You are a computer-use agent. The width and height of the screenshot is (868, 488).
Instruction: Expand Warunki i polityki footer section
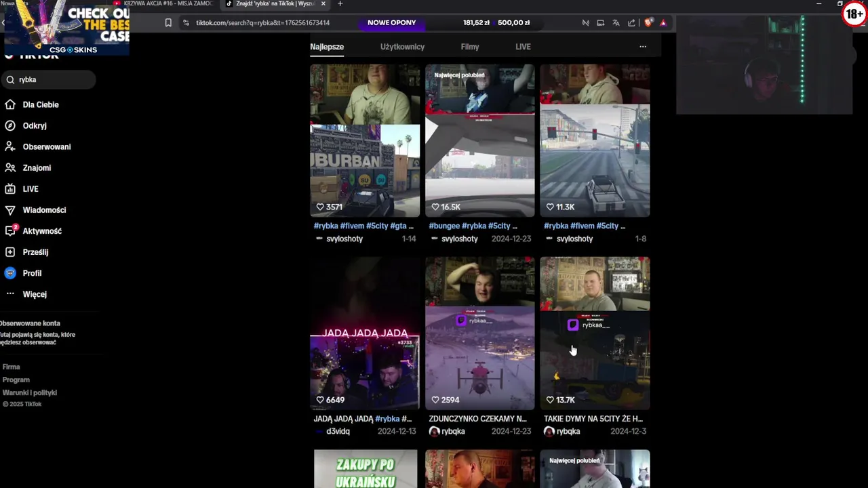pyautogui.click(x=30, y=392)
